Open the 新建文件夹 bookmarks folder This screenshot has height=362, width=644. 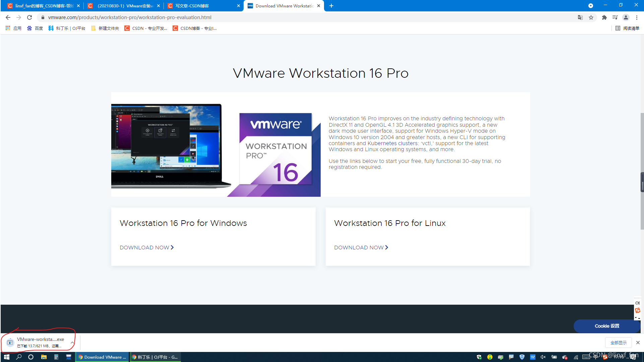point(105,28)
